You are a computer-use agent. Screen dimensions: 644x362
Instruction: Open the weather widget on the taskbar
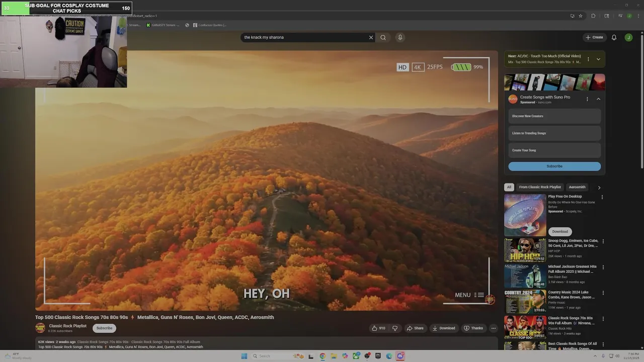[x=19, y=356]
